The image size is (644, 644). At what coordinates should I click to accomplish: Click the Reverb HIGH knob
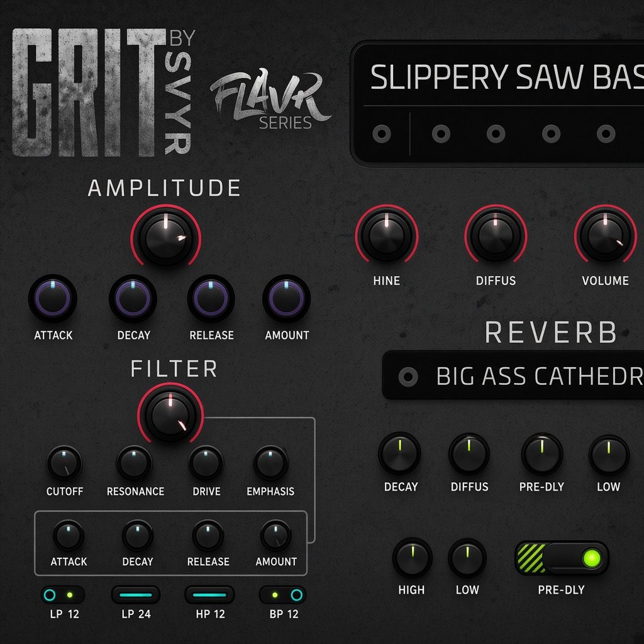(x=413, y=558)
